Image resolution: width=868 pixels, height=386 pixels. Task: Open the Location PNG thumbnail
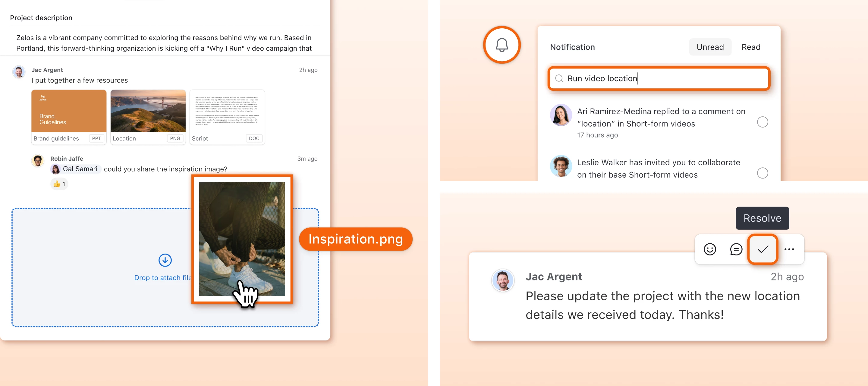pos(148,111)
